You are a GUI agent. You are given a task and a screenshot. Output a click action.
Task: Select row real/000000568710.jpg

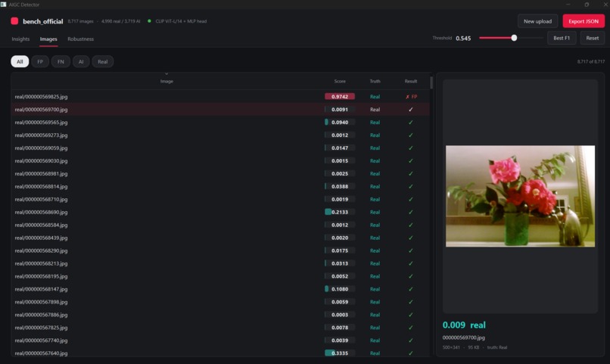pyautogui.click(x=220, y=199)
